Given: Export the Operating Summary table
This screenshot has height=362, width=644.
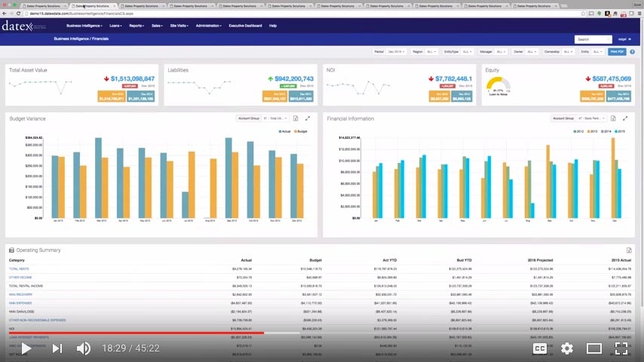Looking at the screenshot, I should tap(629, 250).
